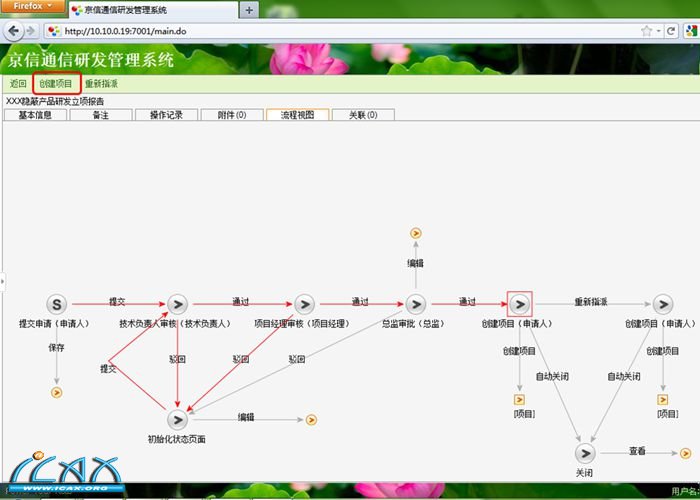Open the 备注 tab
Screen dimensions: 700x500
pyautogui.click(x=101, y=115)
